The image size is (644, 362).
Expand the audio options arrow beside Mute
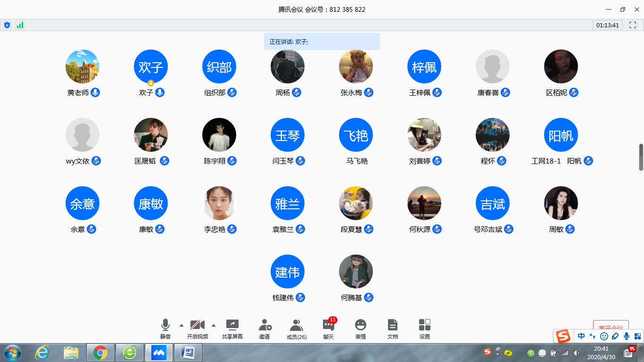pyautogui.click(x=182, y=325)
